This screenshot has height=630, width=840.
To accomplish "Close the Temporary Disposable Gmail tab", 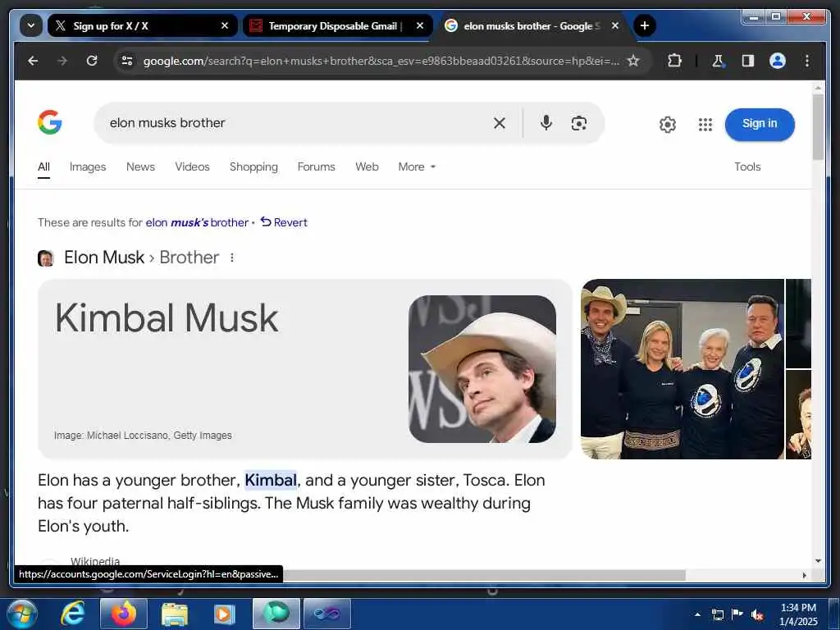I will [x=420, y=25].
